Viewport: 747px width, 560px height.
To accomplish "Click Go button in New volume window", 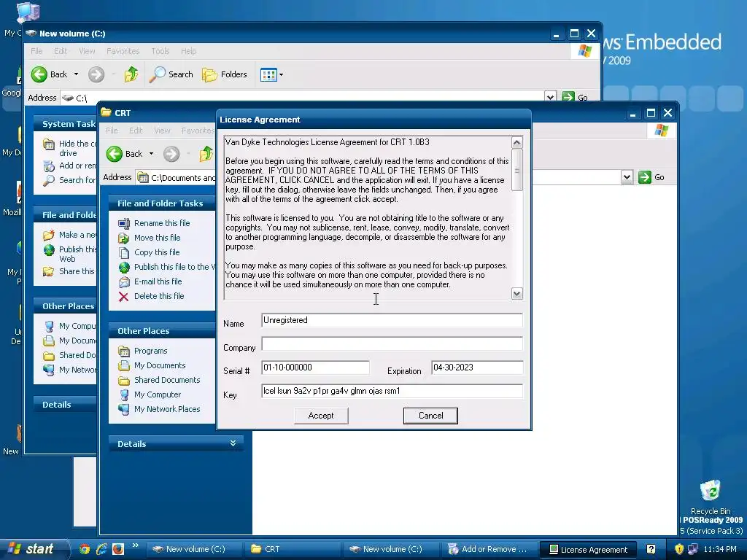I will click(575, 97).
